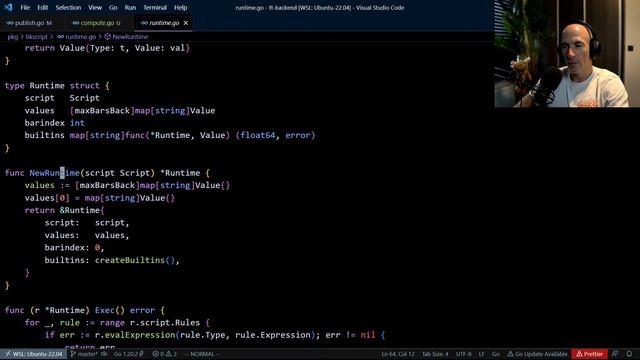Click the -- NORMAL -- vim mode indicator
This screenshot has width=640, height=360.
pos(202,354)
